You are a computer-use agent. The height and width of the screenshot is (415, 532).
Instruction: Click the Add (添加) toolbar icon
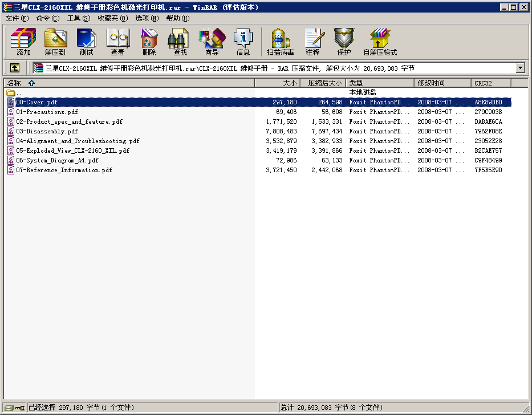pyautogui.click(x=23, y=42)
